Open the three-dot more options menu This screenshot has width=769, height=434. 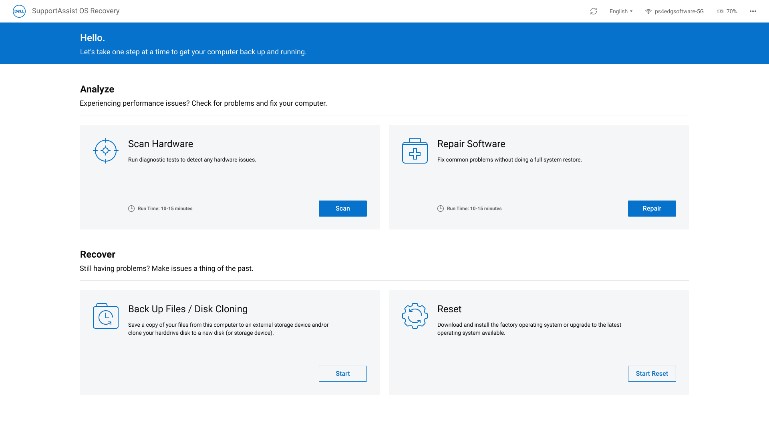(x=752, y=11)
